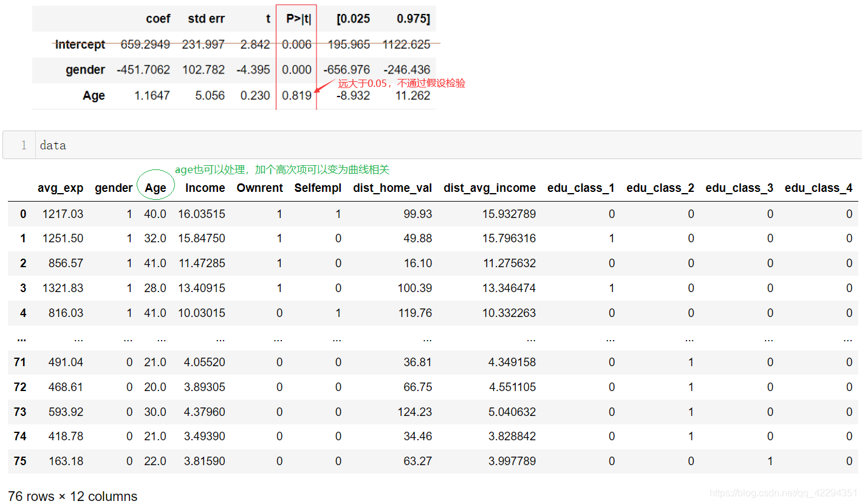
Task: Click the 'edu_class_2' column header
Action: pos(660,188)
